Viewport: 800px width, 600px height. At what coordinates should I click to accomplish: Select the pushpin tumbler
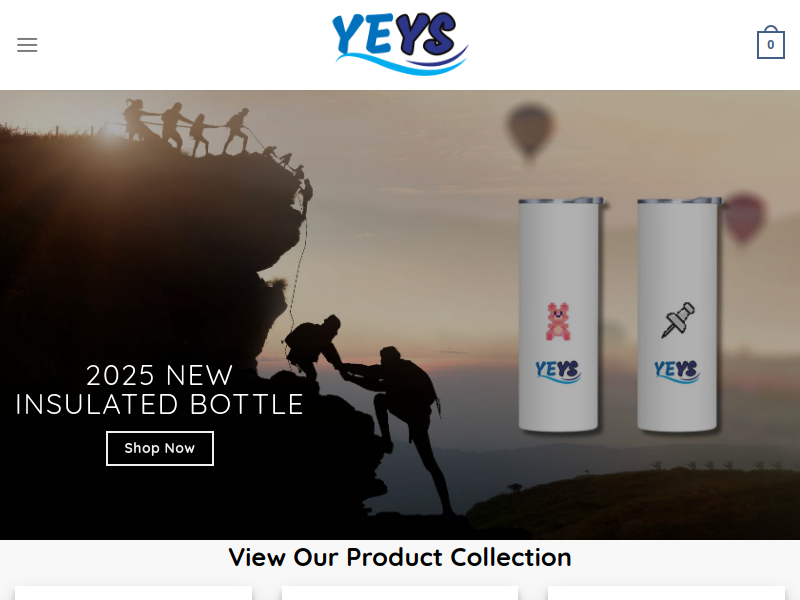click(678, 314)
